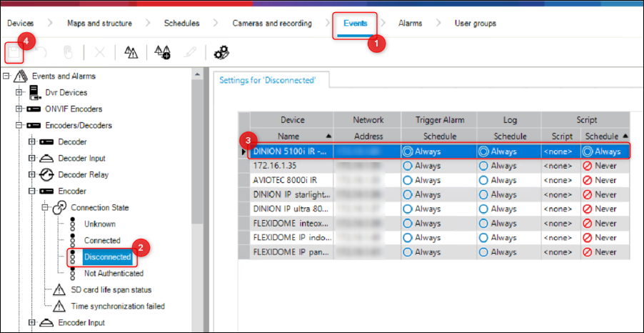Open the Alarms tab
This screenshot has width=644, height=333.
coord(410,24)
